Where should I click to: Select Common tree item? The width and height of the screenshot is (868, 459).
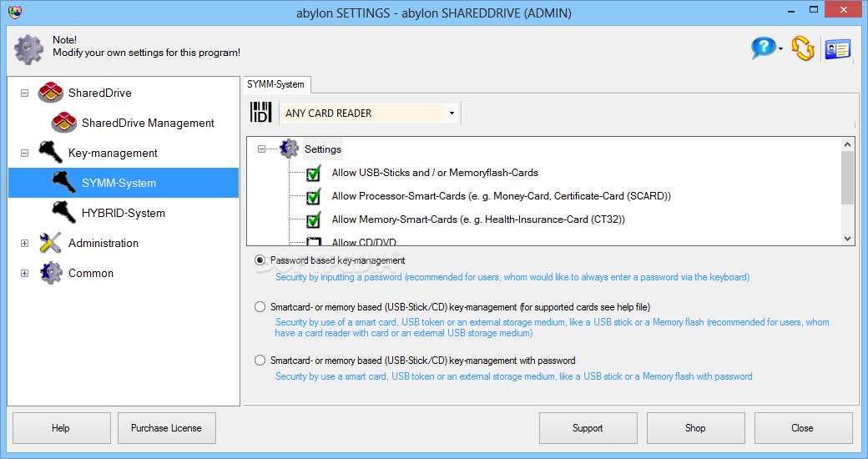pos(91,273)
